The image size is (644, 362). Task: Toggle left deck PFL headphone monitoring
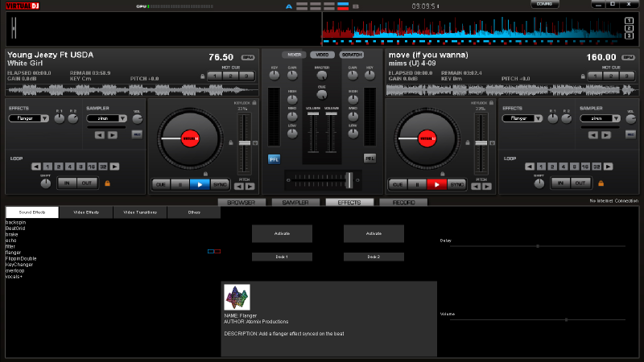(x=274, y=159)
